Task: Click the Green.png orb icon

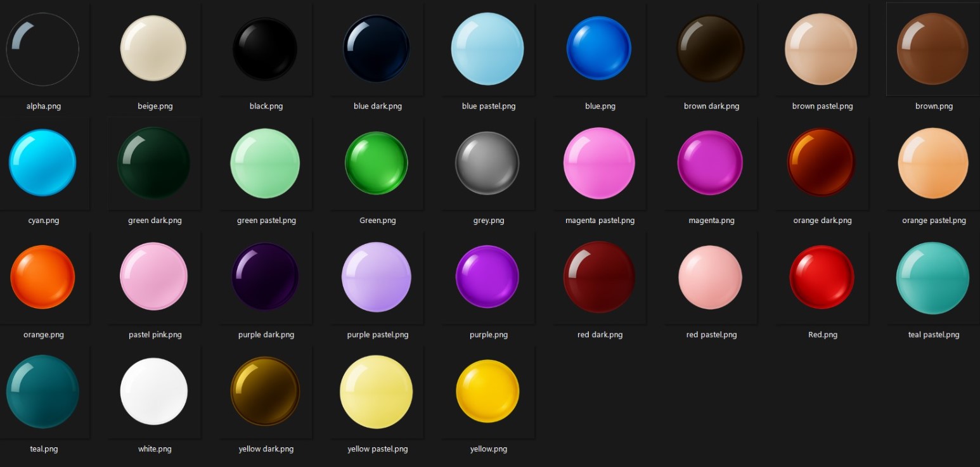Action: (x=377, y=163)
